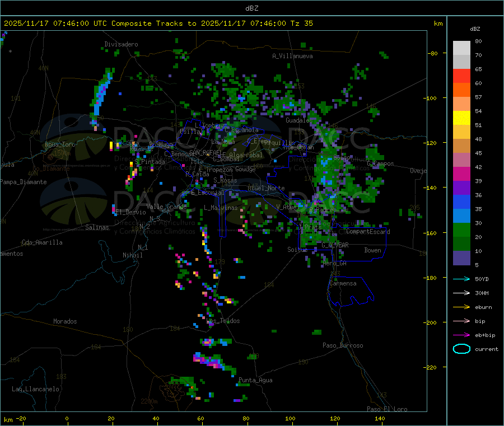Click the eburn yellow arrow legend icon
Screen dimensions: 504x426
point(461,307)
